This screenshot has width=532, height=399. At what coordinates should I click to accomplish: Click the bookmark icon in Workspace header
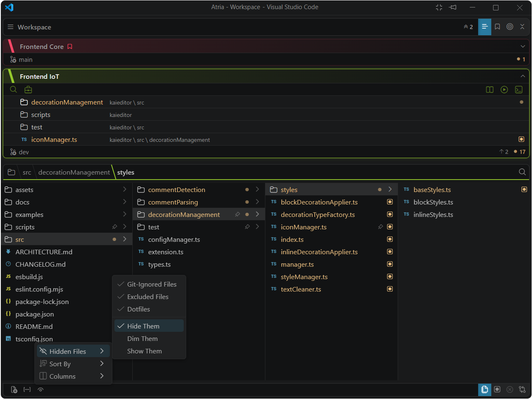click(x=498, y=27)
